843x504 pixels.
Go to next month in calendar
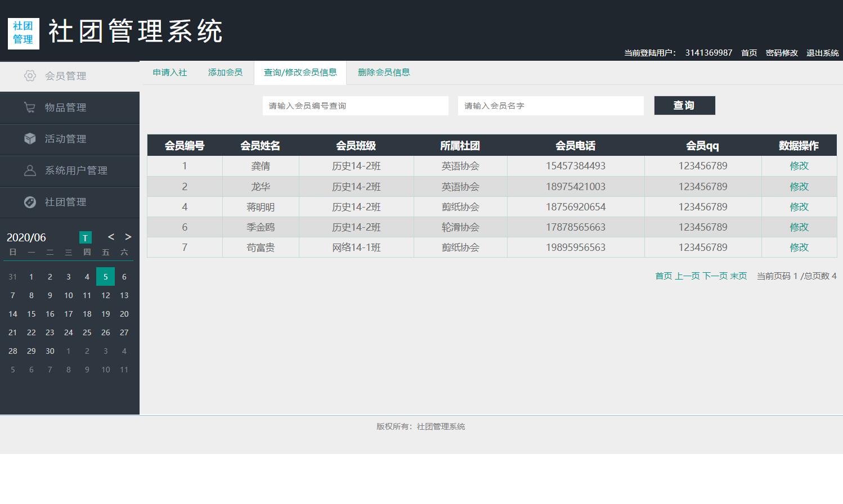(128, 237)
